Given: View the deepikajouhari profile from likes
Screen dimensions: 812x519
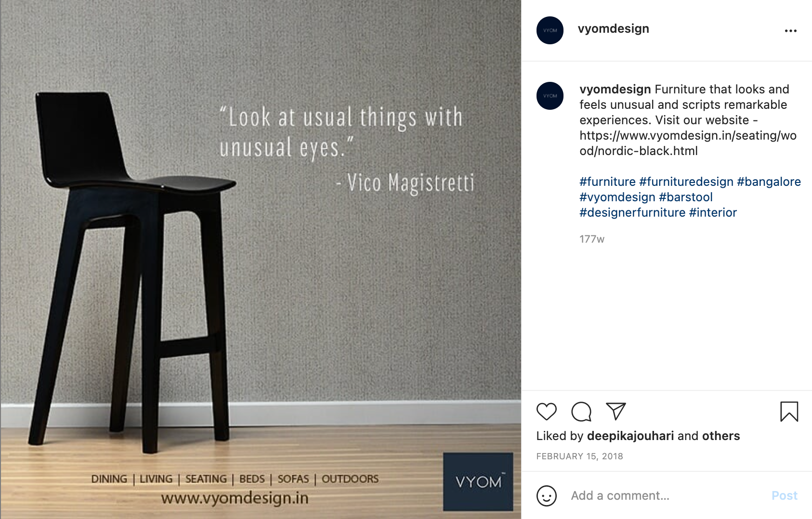Looking at the screenshot, I should (x=630, y=436).
